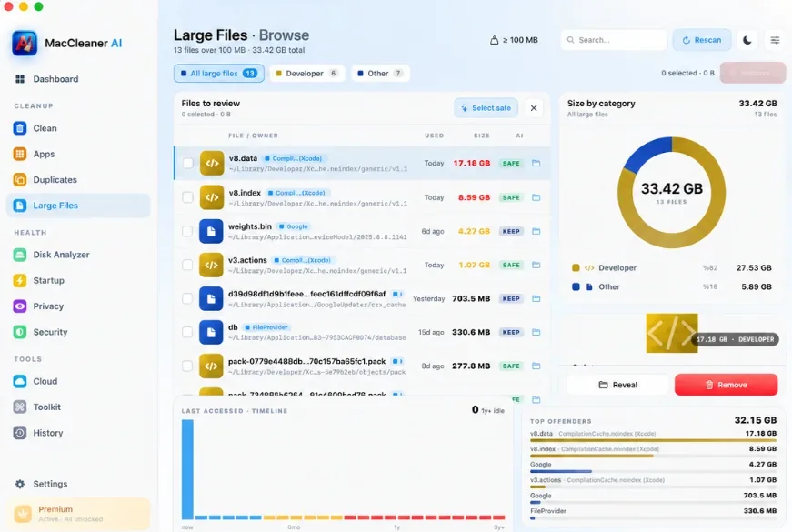Screen dimensions: 792x532
Task: Click the donut chart center
Action: [671, 193]
